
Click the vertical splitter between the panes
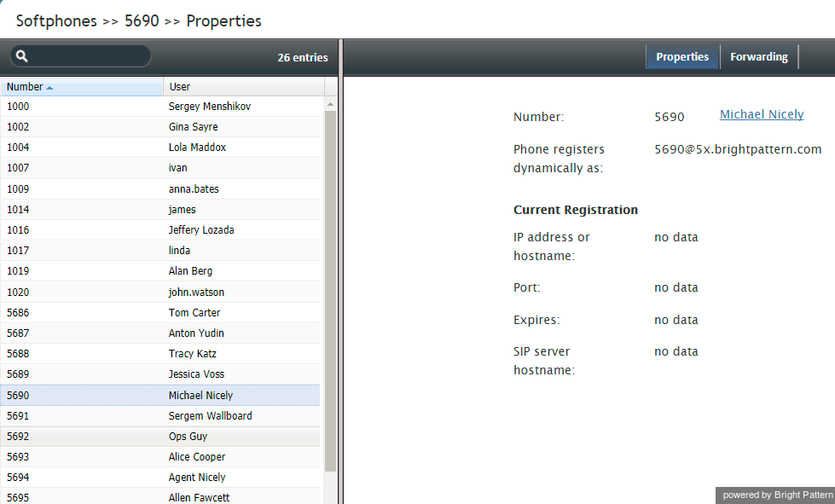(x=341, y=271)
